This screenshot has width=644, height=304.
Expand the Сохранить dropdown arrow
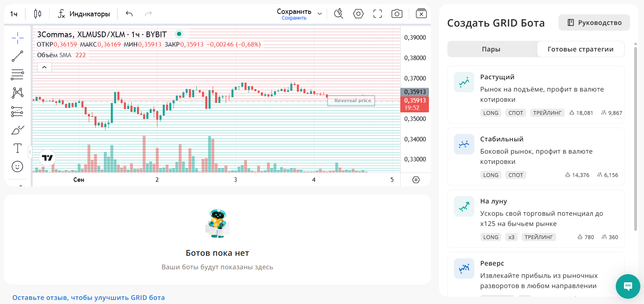(320, 14)
